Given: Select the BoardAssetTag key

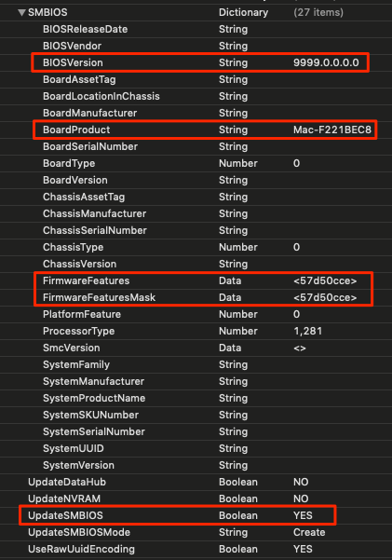Looking at the screenshot, I should pos(79,79).
